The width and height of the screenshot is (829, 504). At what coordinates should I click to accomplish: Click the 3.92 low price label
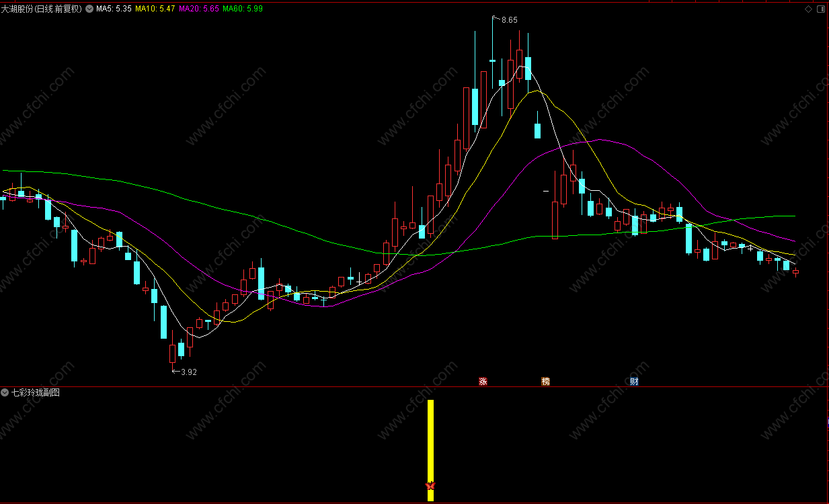(188, 372)
